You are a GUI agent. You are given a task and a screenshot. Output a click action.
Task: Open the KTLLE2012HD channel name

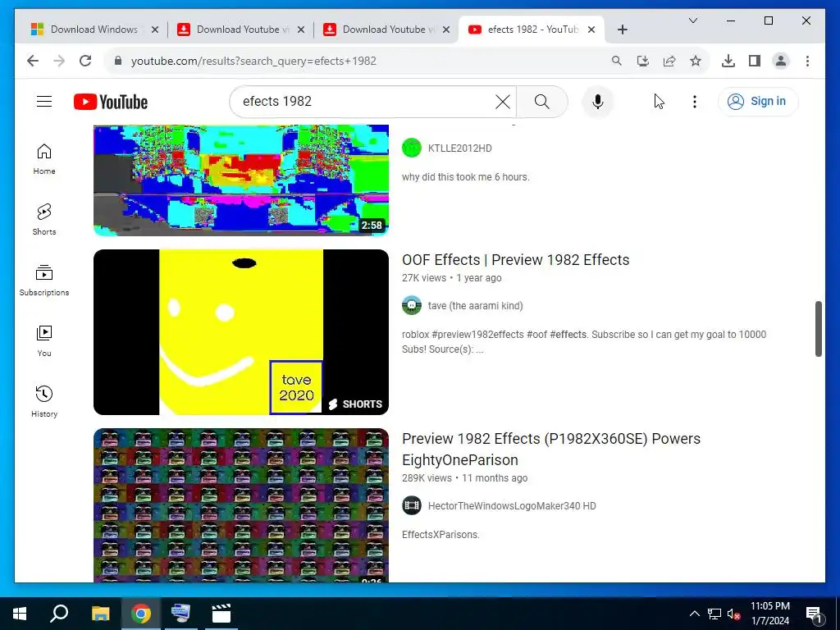(459, 148)
